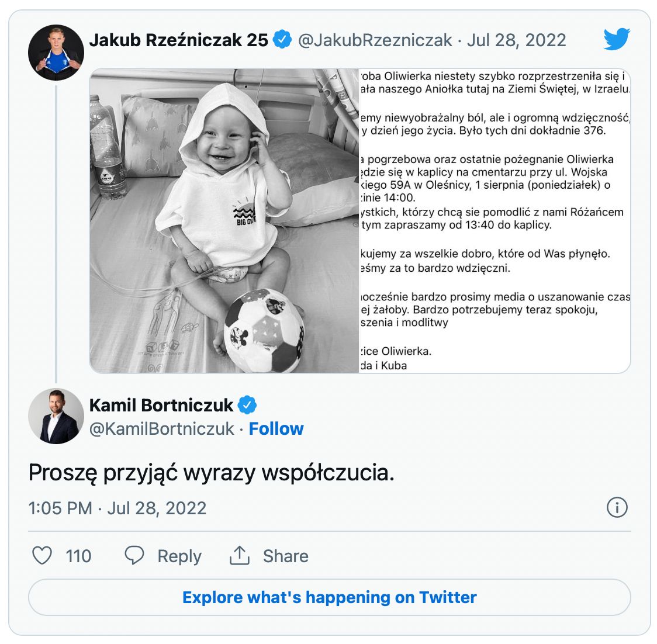The width and height of the screenshot is (657, 644).
Task: Click the Twitter bird logo
Action: click(x=617, y=40)
